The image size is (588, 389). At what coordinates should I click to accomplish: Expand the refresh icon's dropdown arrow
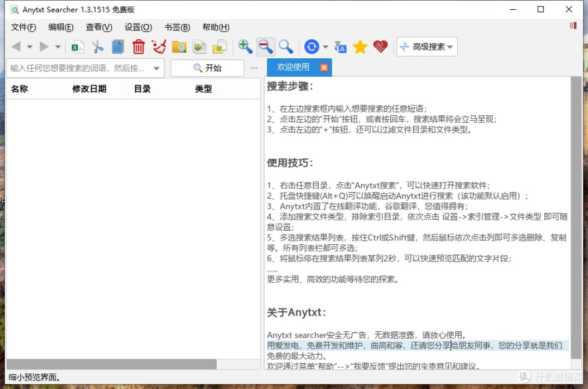[326, 47]
